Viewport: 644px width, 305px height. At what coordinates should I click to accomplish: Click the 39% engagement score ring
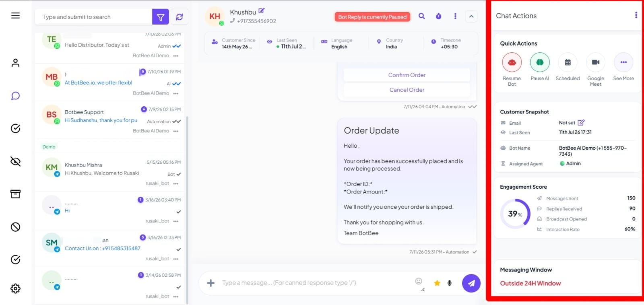515,214
